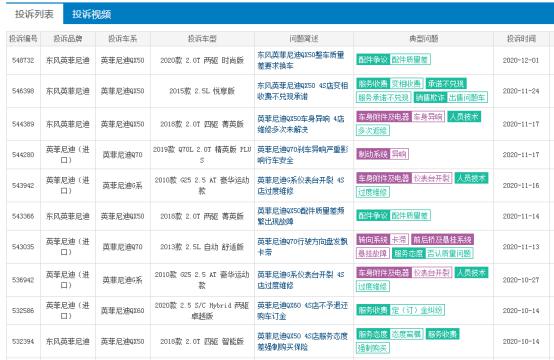Viewport: 554px width, 360px height.
Task: Open complaint about Q70刹车异响
Action: coord(302,155)
